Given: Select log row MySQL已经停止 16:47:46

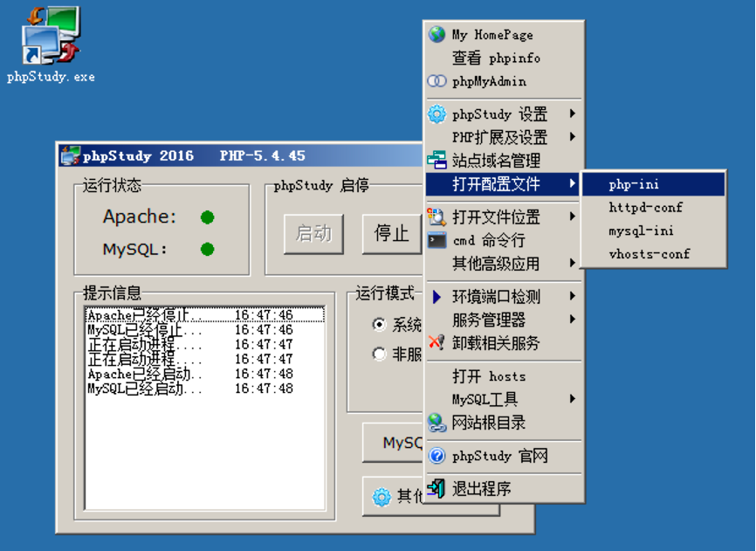Looking at the screenshot, I should [205, 330].
